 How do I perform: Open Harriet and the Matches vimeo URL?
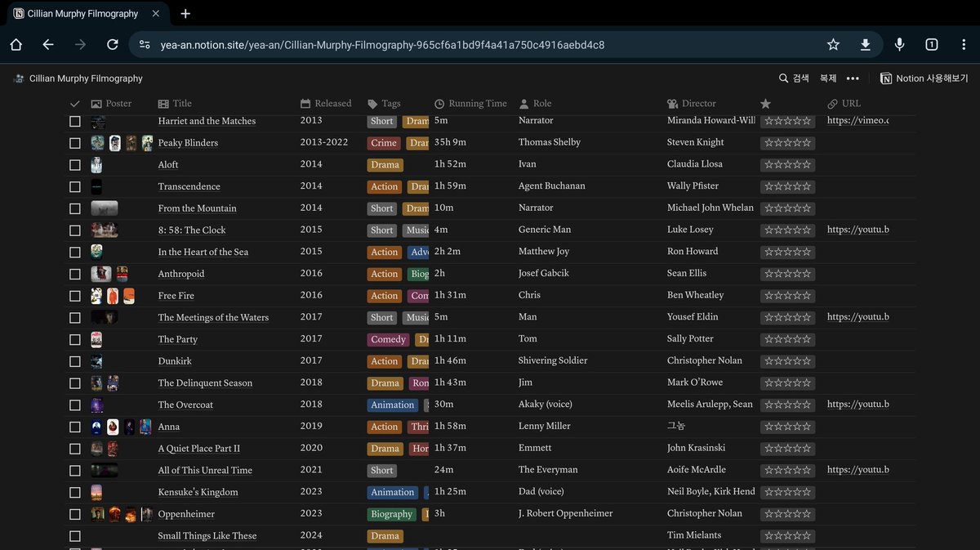tap(857, 120)
